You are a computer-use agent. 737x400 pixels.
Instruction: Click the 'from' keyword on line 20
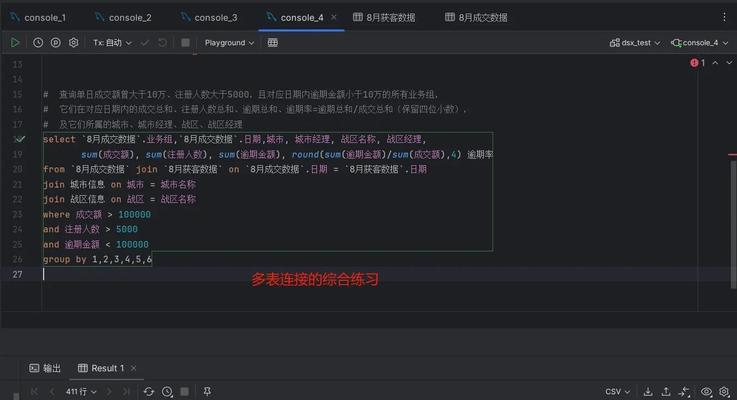coord(54,169)
